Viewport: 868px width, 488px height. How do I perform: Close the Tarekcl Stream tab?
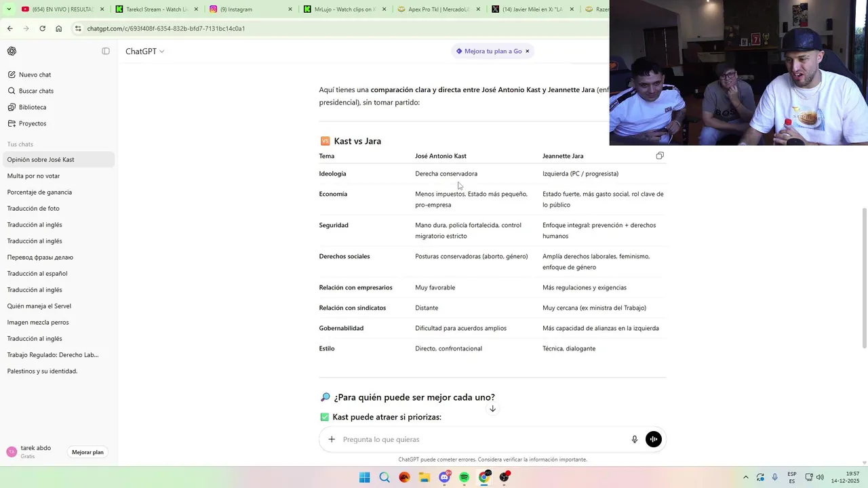click(x=196, y=9)
